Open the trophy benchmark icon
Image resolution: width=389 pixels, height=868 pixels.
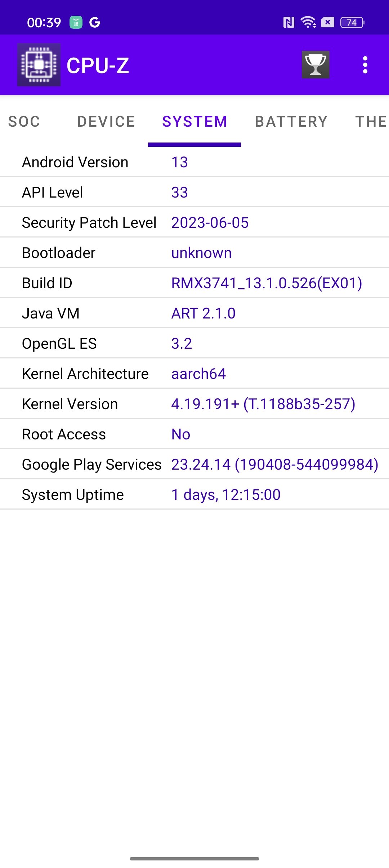click(x=316, y=65)
